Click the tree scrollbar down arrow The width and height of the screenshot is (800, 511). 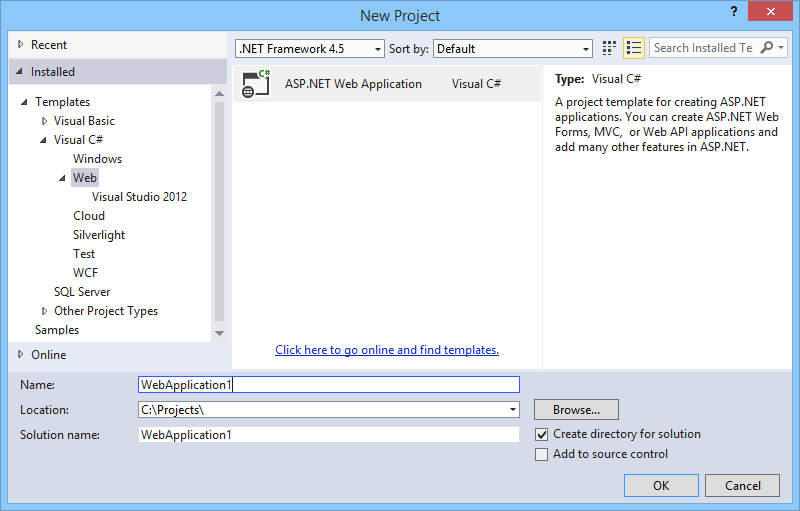[x=219, y=333]
